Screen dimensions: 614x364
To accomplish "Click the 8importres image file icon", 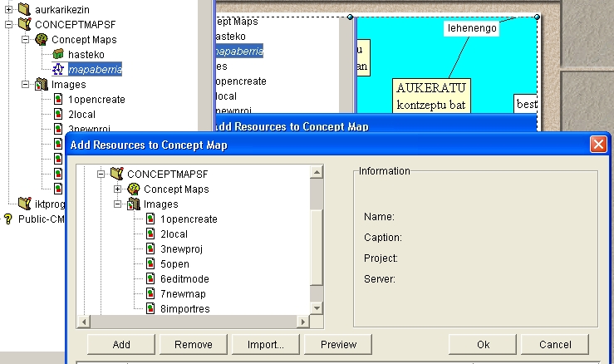I will (150, 308).
